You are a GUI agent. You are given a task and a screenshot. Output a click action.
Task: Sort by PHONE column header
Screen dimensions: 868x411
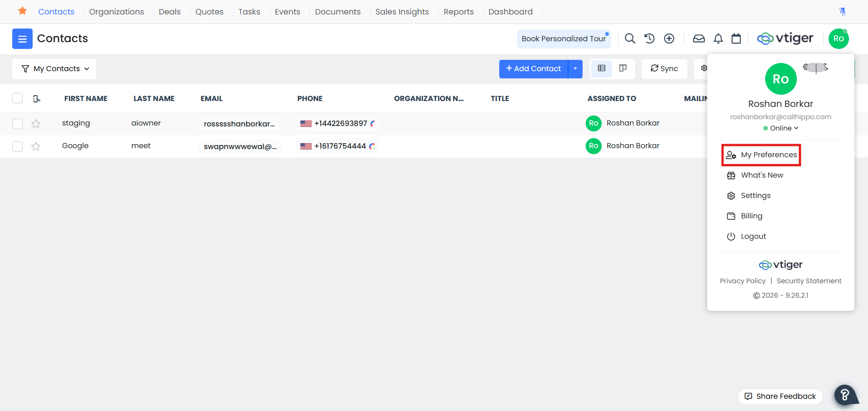(310, 98)
